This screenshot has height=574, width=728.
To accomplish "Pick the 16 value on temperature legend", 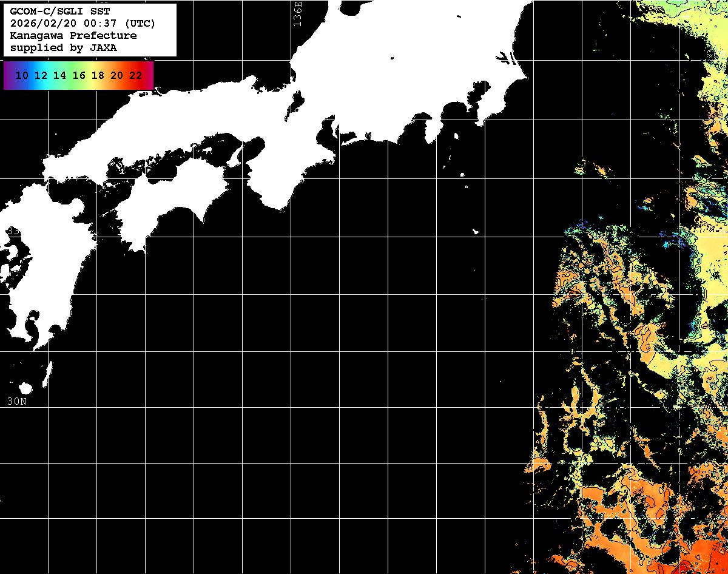I will point(79,76).
